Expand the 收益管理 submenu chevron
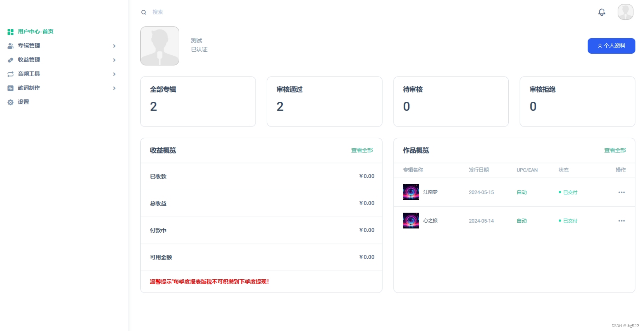 click(x=114, y=60)
